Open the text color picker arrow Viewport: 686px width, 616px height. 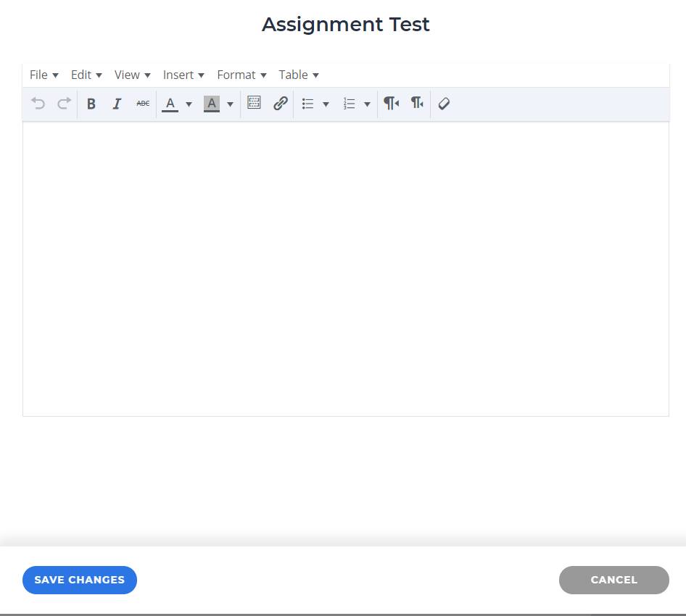[x=189, y=104]
